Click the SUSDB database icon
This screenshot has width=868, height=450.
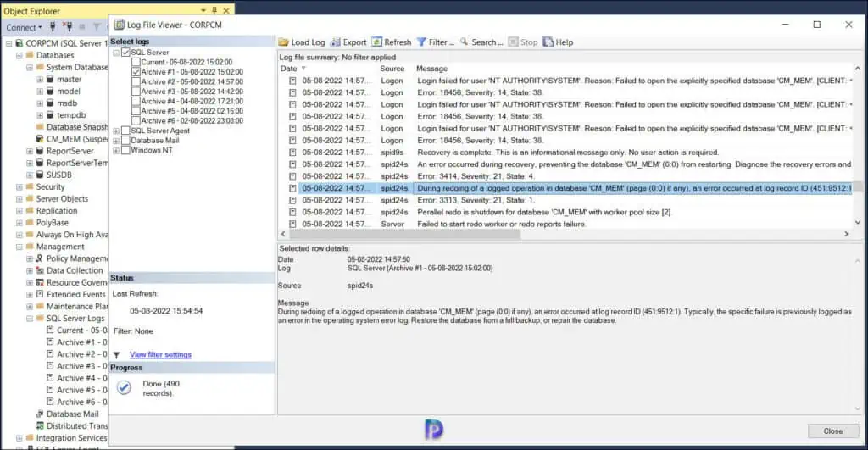coord(40,175)
